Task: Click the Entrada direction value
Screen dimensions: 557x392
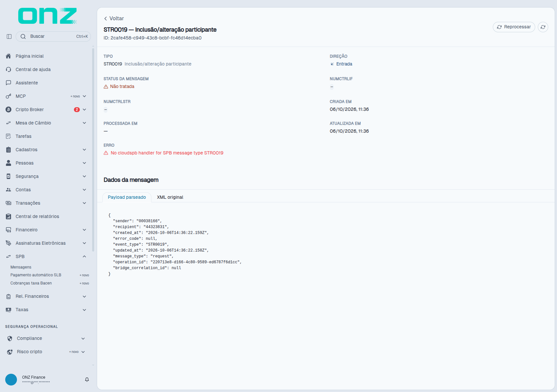Action: coord(344,64)
